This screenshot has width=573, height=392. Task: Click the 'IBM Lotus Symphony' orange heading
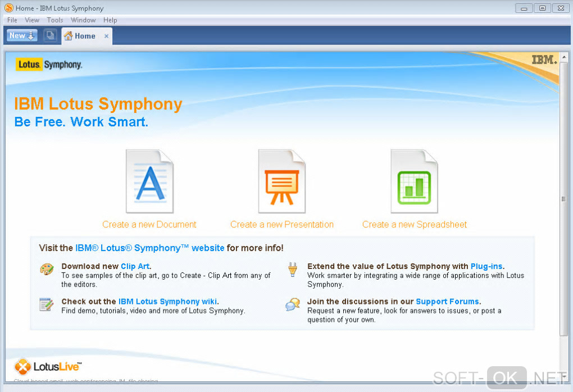point(98,104)
